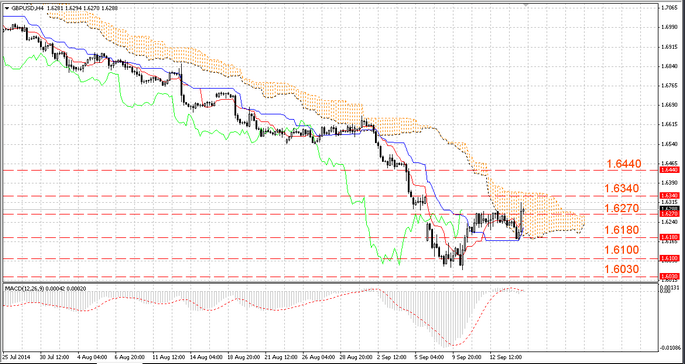The width and height of the screenshot is (685, 364).
Task: Click the tall last candlestick near 1.6270
Action: click(522, 215)
